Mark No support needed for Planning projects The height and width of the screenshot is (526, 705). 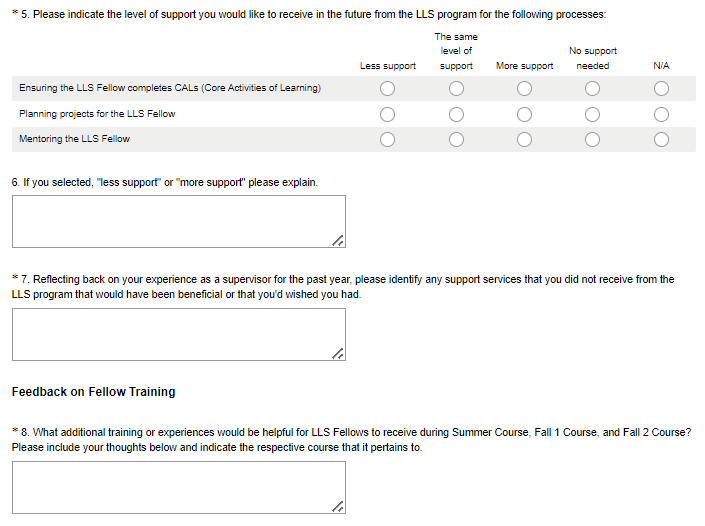click(x=592, y=114)
